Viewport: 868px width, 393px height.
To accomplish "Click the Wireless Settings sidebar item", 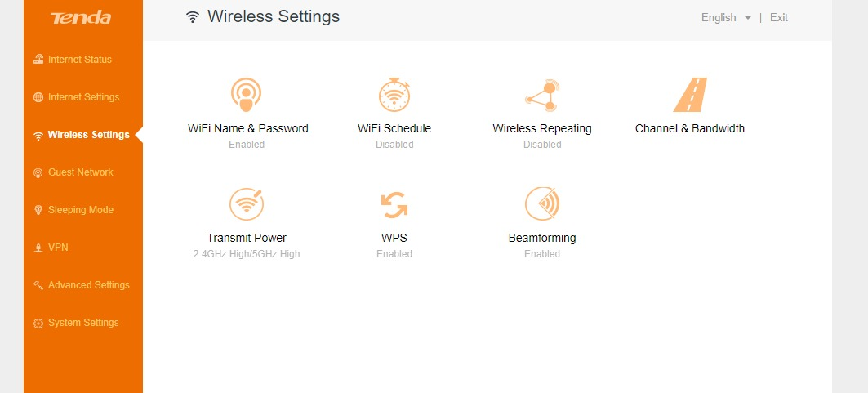I will click(x=88, y=135).
